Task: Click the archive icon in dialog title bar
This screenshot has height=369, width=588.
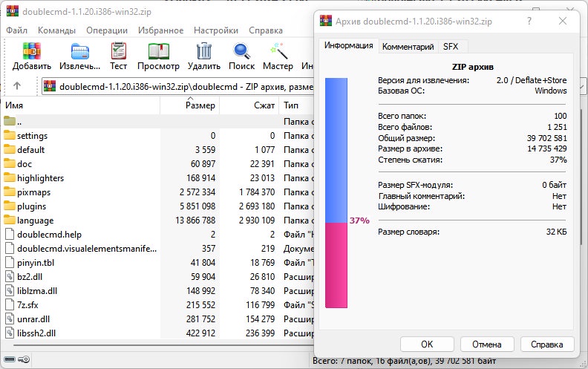Action: [325, 21]
